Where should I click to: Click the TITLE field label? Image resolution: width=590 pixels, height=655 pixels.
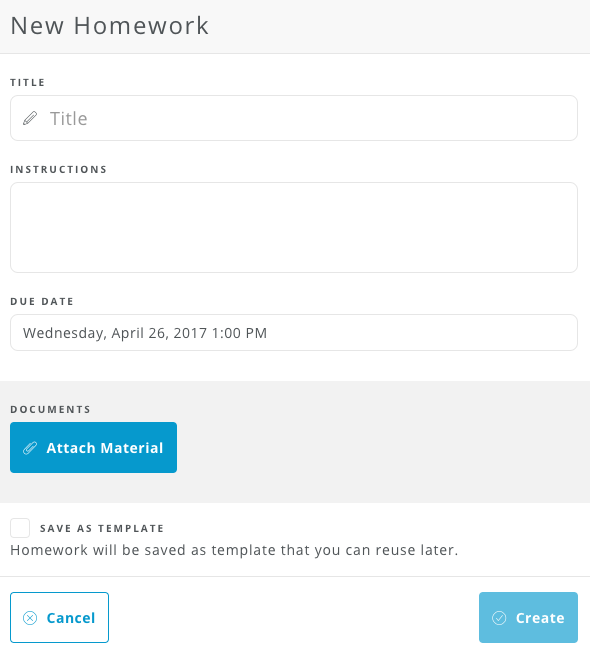pyautogui.click(x=28, y=82)
